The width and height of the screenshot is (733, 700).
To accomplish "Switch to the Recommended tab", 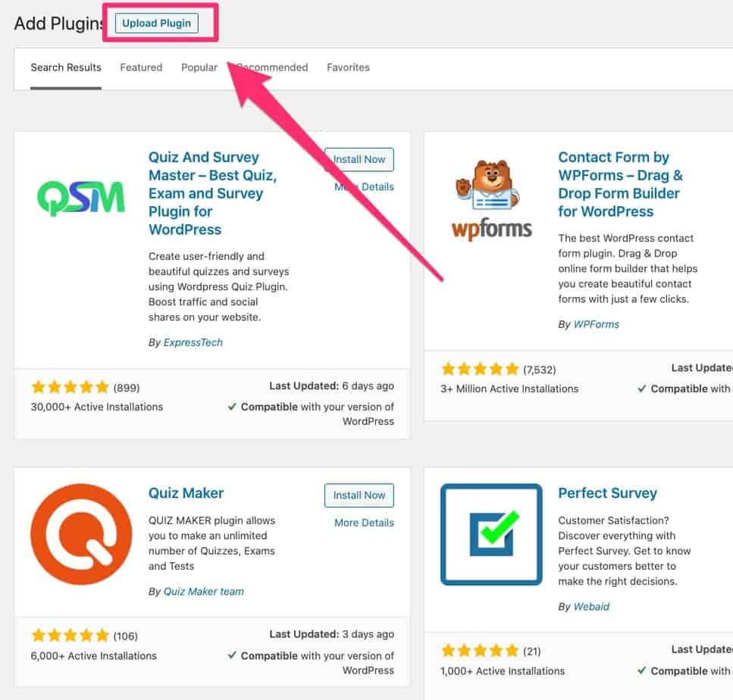I will click(x=272, y=67).
